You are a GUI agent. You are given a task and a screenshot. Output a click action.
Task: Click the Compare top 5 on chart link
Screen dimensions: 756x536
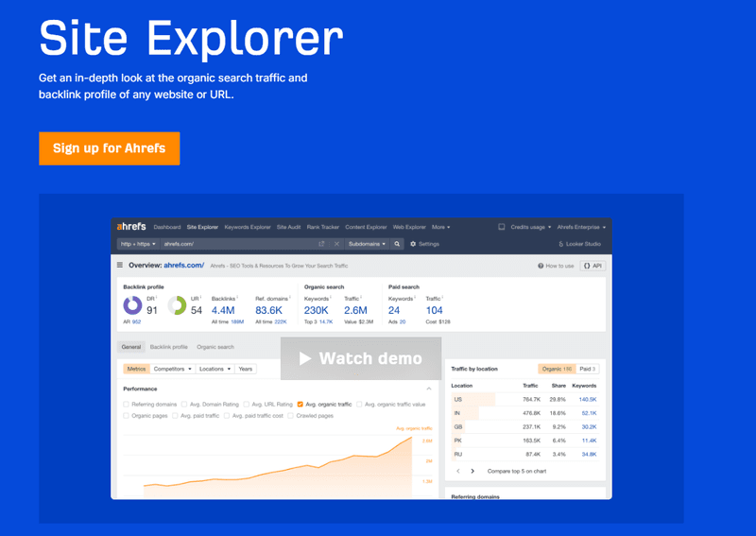516,471
